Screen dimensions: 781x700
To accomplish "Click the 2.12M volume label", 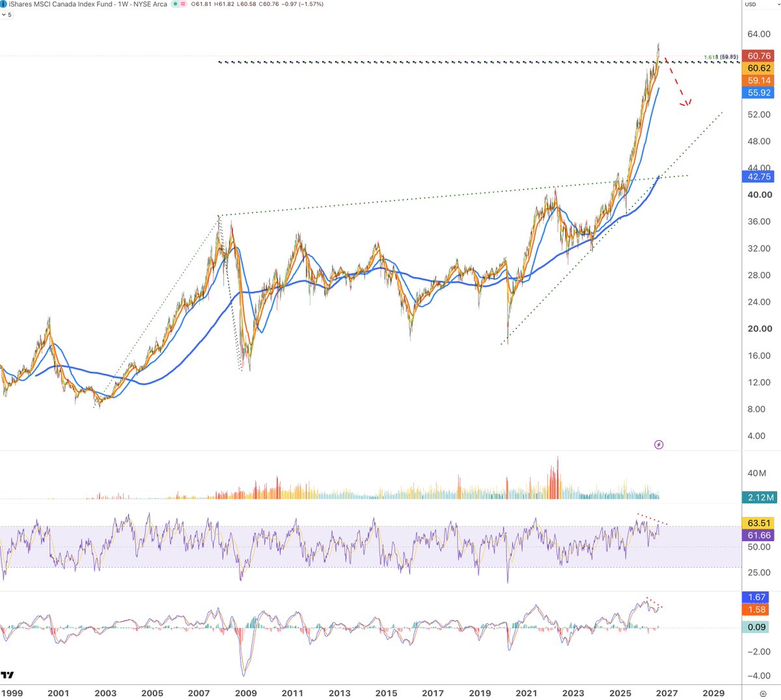I will coord(759,497).
